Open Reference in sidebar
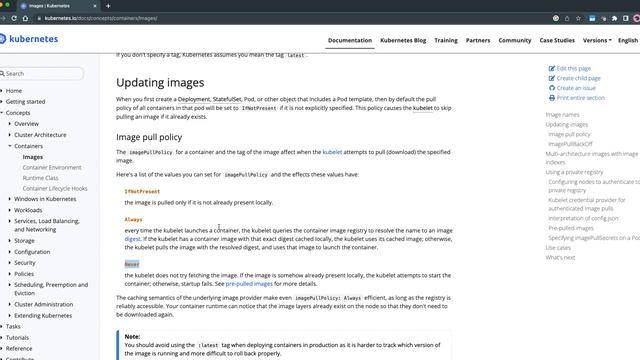The image size is (640, 360). pos(19,349)
